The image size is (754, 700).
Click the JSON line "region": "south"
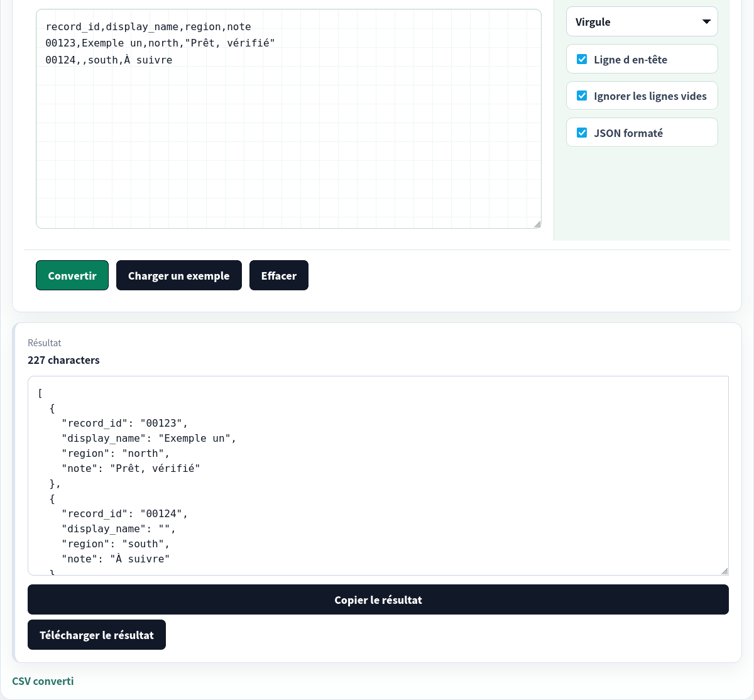pos(116,544)
